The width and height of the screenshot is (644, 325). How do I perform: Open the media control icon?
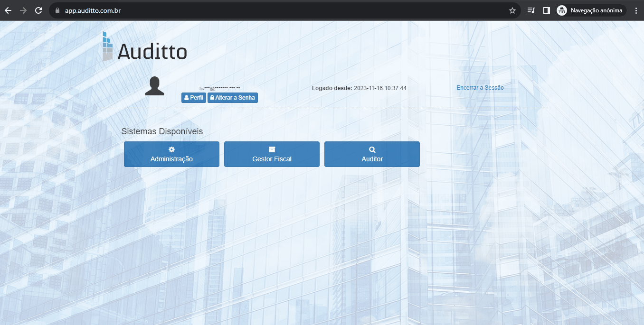coord(531,10)
